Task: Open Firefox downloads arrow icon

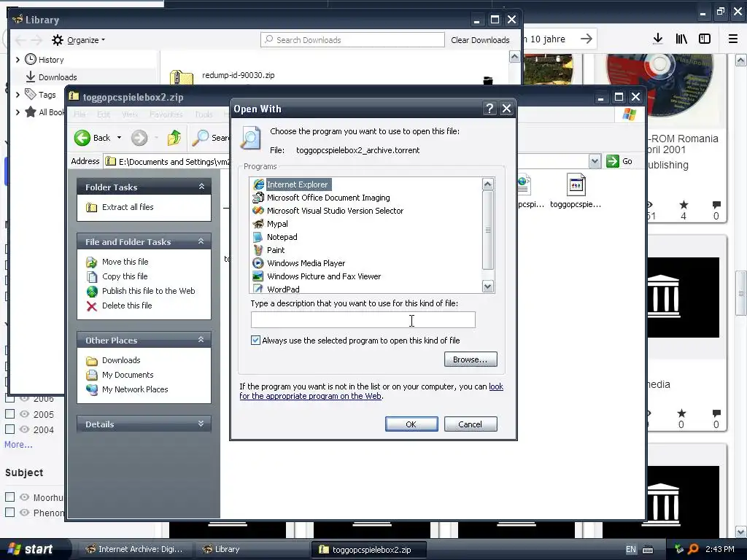Action: (x=657, y=39)
